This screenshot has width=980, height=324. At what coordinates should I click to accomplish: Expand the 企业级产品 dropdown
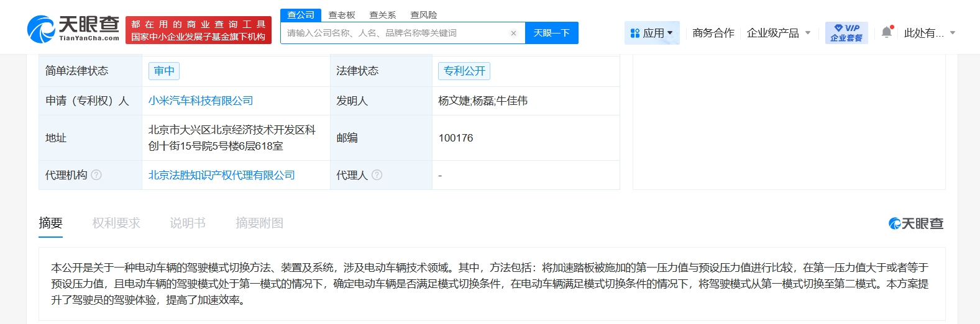click(778, 33)
